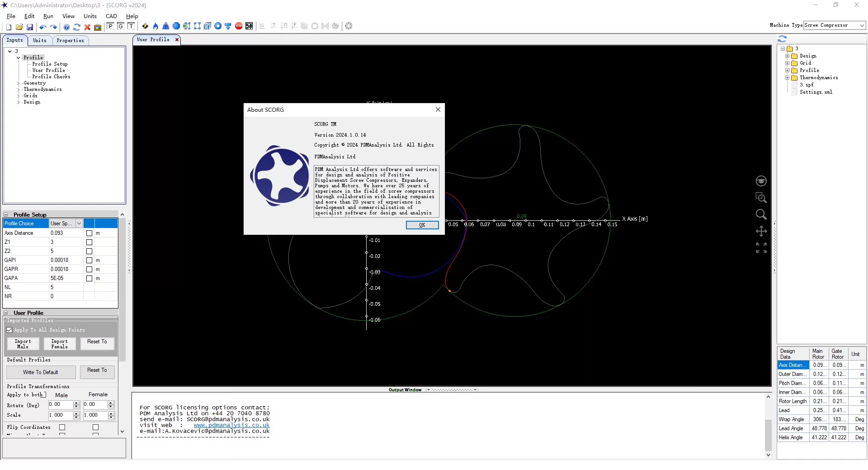The height and width of the screenshot is (470, 868).
Task: Click the red X delete icon in the toolbar
Action: [x=87, y=27]
